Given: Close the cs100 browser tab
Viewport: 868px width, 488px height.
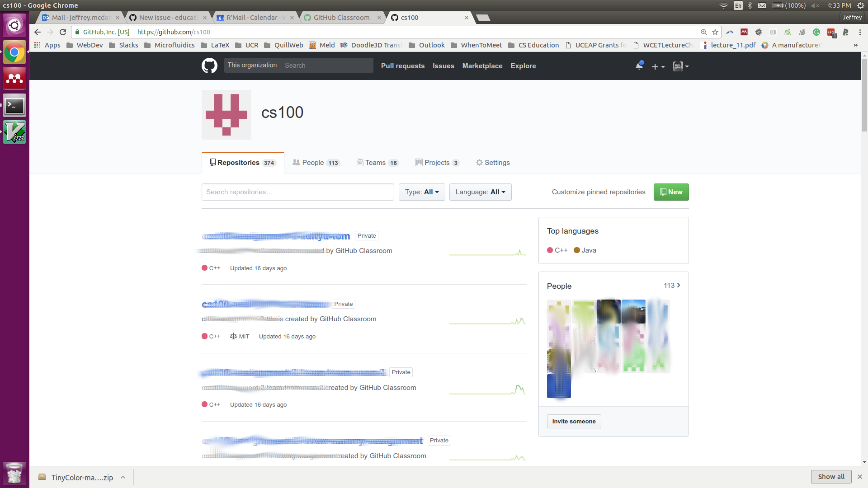Looking at the screenshot, I should [x=467, y=18].
